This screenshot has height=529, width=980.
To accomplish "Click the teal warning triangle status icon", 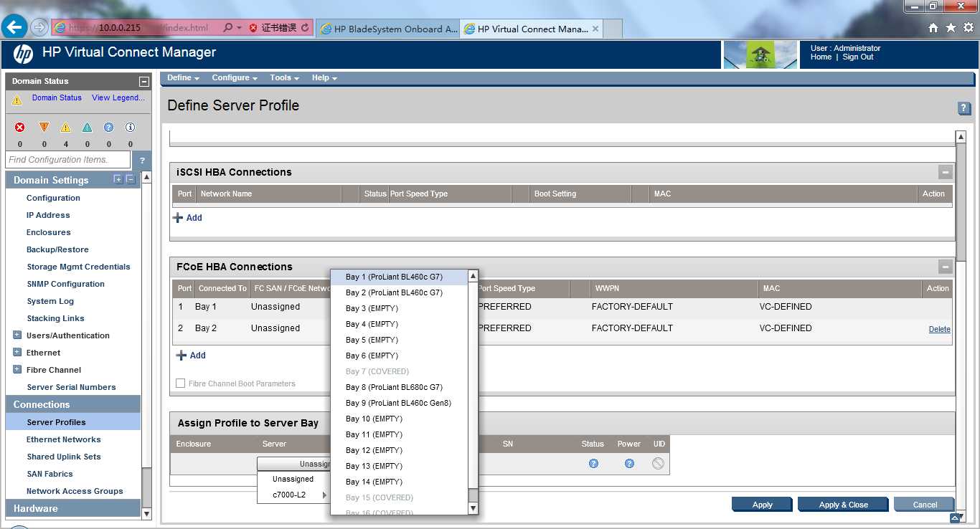I will click(x=87, y=127).
